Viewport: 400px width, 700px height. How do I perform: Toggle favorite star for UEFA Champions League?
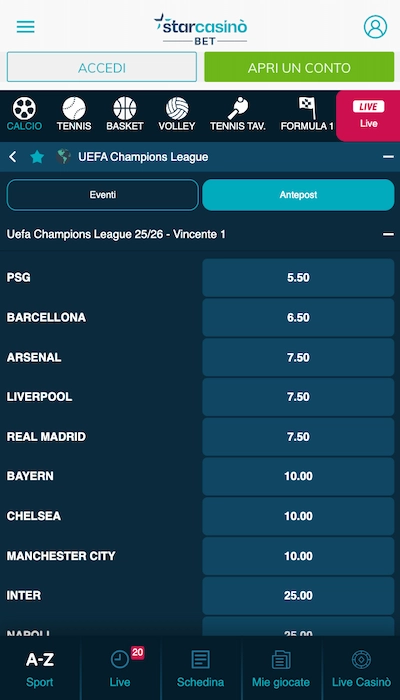click(x=37, y=157)
